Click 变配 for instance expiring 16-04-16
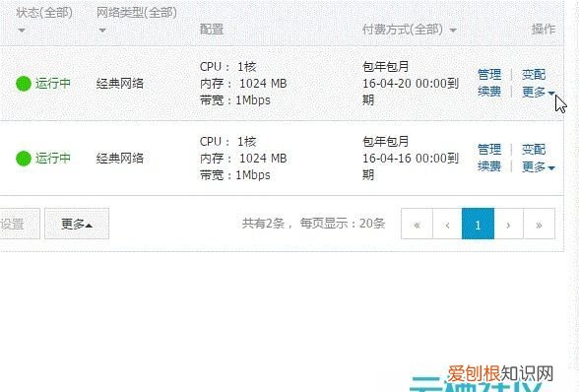This screenshot has height=392, width=579. [x=534, y=150]
